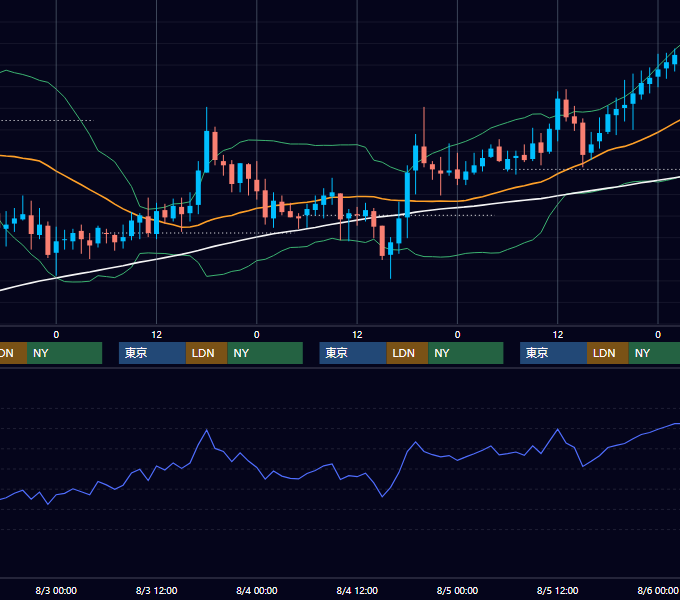Click the "12" hour label above 8/5 12:00
680x600 pixels.
[558, 335]
